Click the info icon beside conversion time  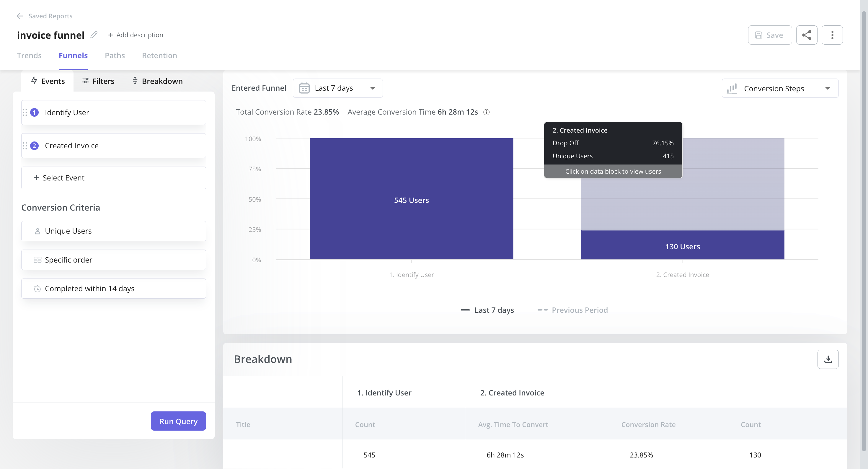[486, 112]
